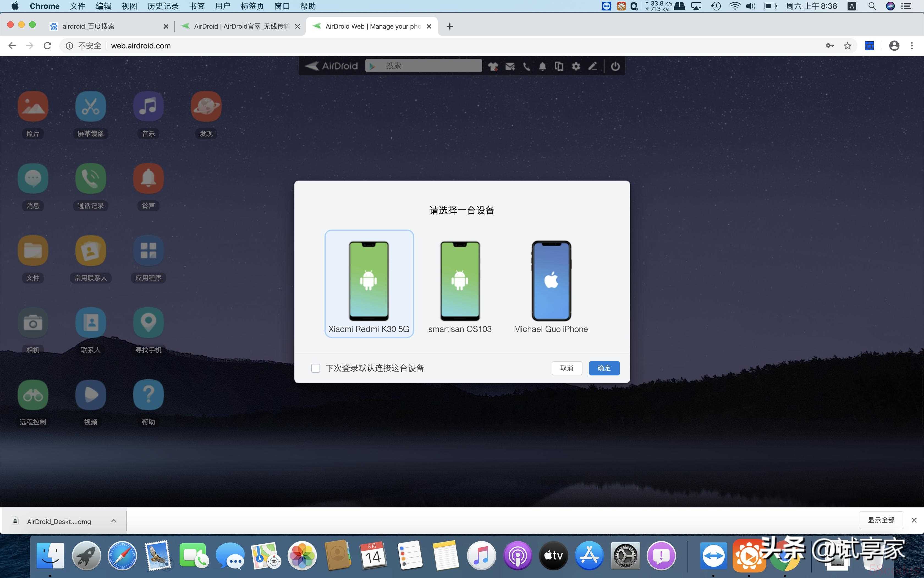Click the Chrome back arrow
Image resolution: width=924 pixels, height=578 pixels.
(12, 46)
